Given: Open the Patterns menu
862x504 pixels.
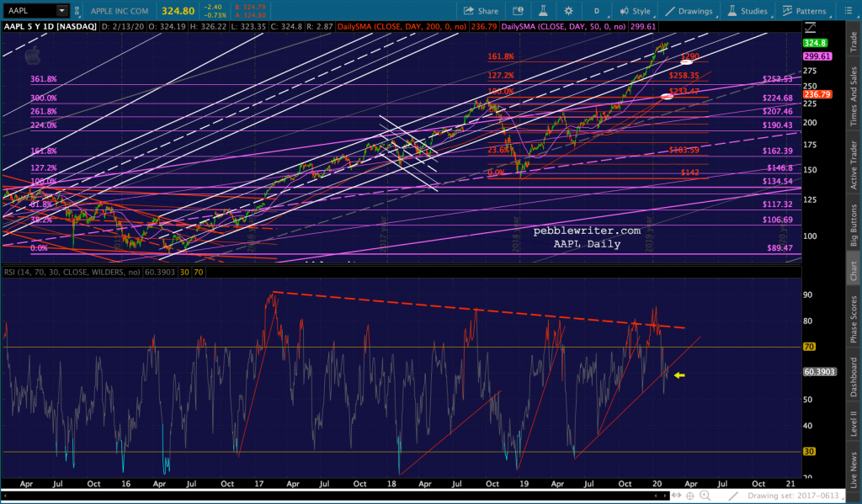Looking at the screenshot, I should [x=804, y=11].
